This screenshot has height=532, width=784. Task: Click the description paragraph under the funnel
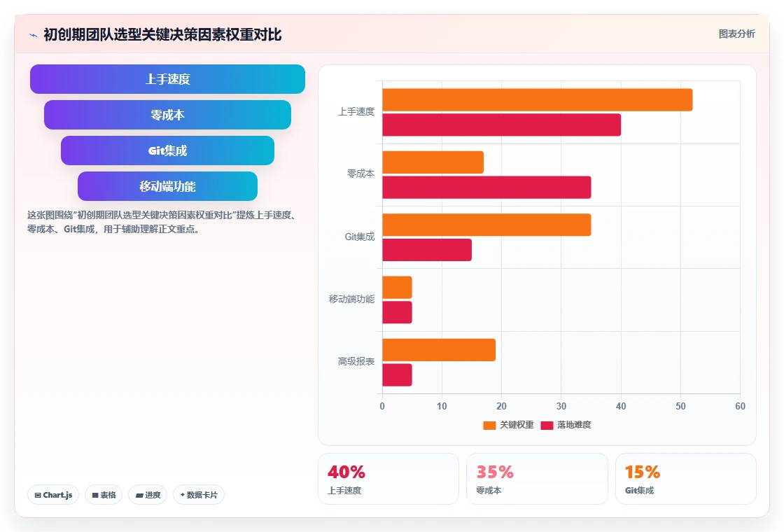163,222
